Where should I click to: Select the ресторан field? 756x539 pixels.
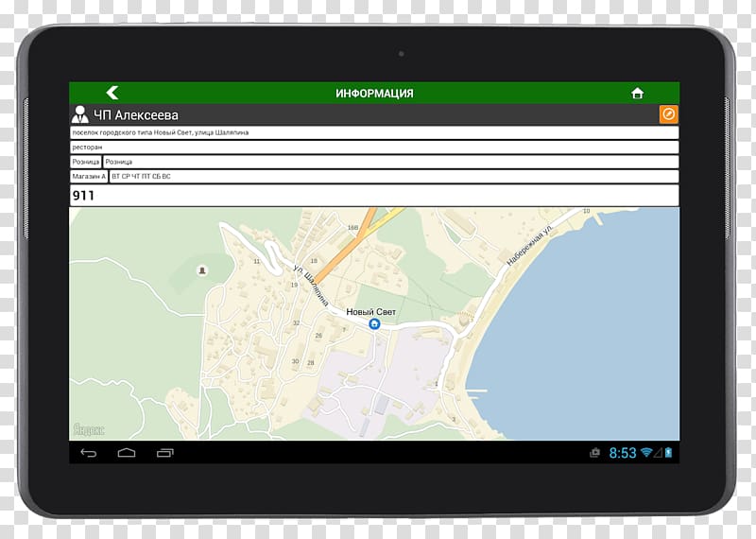(x=374, y=148)
